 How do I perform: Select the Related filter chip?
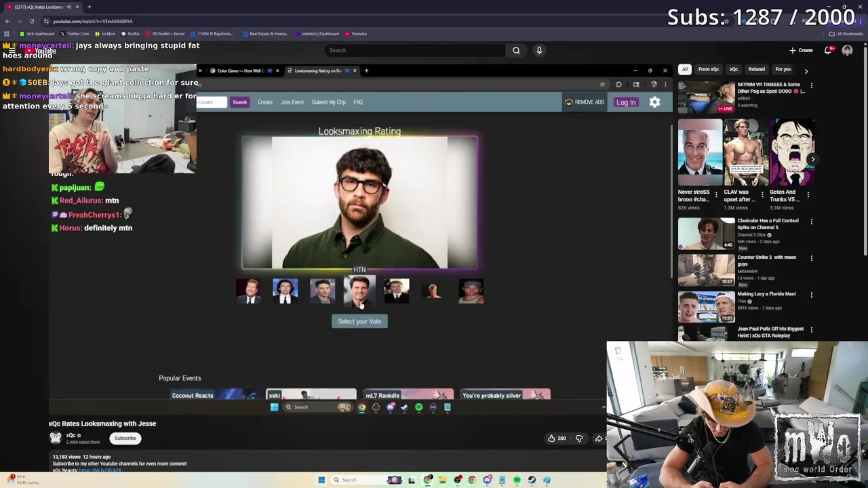click(x=757, y=69)
